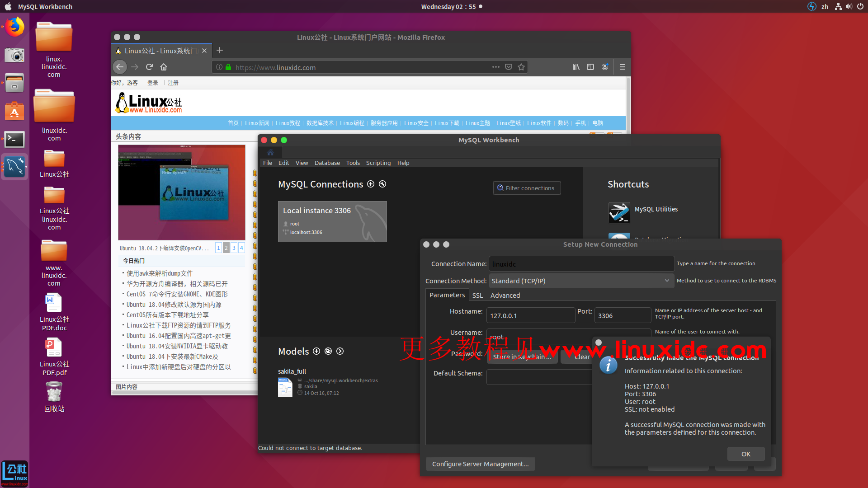Open the Edit menu in Workbench
This screenshot has height=488, width=868.
pyautogui.click(x=284, y=163)
